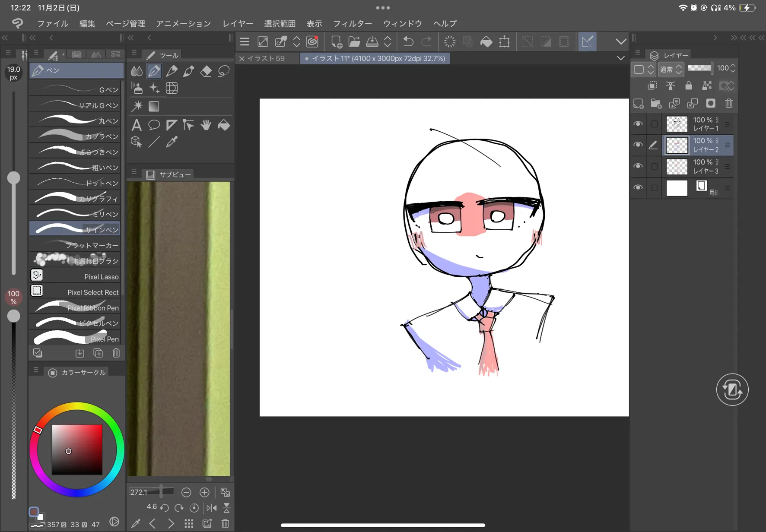Adjust the layer opacity stepper arrows
The width and height of the screenshot is (766, 532).
pyautogui.click(x=733, y=68)
